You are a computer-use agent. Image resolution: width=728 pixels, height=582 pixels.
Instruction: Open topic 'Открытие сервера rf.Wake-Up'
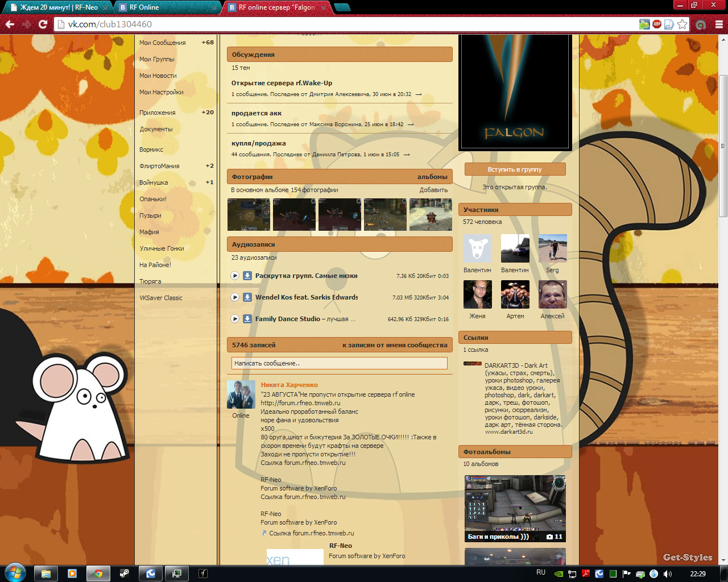pyautogui.click(x=282, y=83)
